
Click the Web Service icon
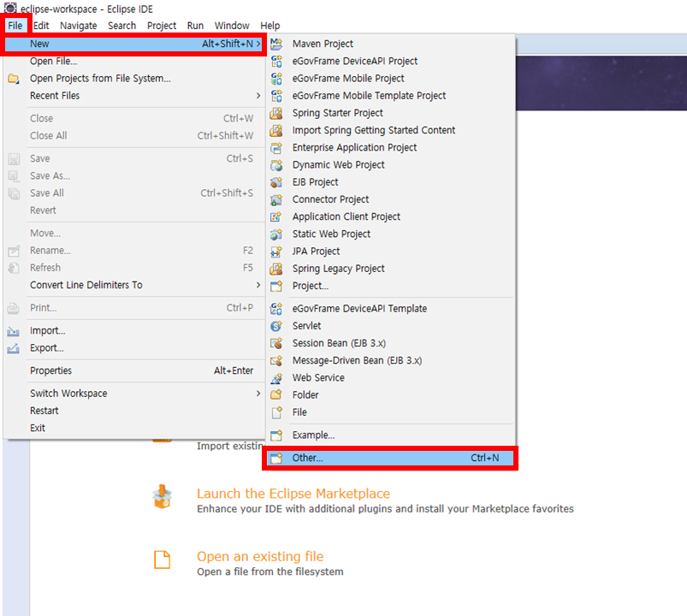(x=276, y=377)
